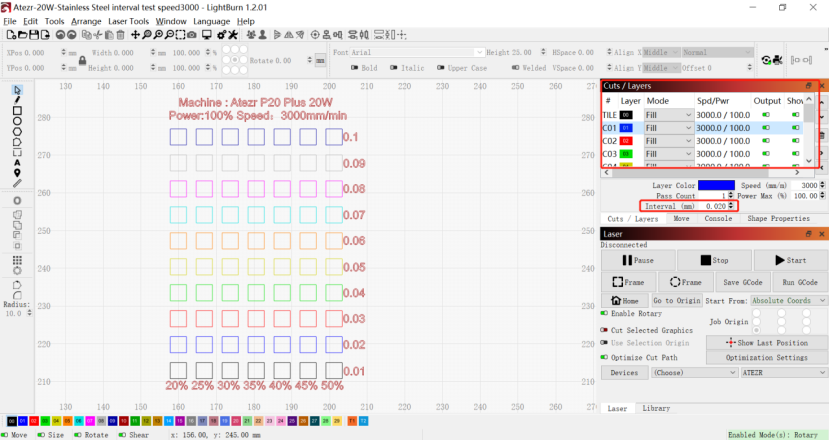Click the Open file folder icon
The image size is (830, 440).
tap(22, 35)
